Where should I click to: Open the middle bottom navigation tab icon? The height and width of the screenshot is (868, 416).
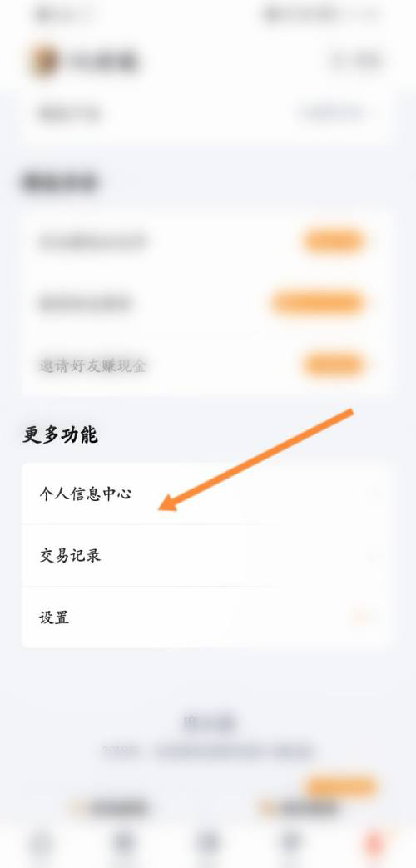pyautogui.click(x=208, y=844)
